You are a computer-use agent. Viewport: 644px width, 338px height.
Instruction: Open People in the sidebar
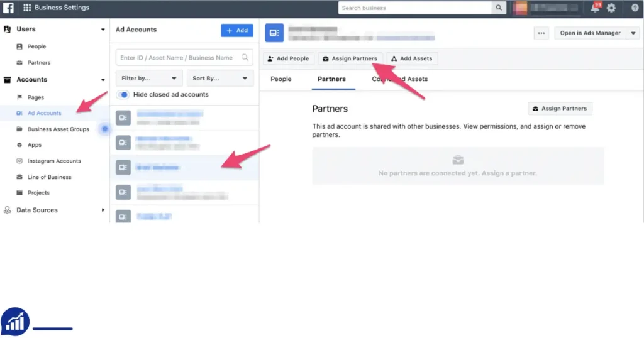coord(36,46)
